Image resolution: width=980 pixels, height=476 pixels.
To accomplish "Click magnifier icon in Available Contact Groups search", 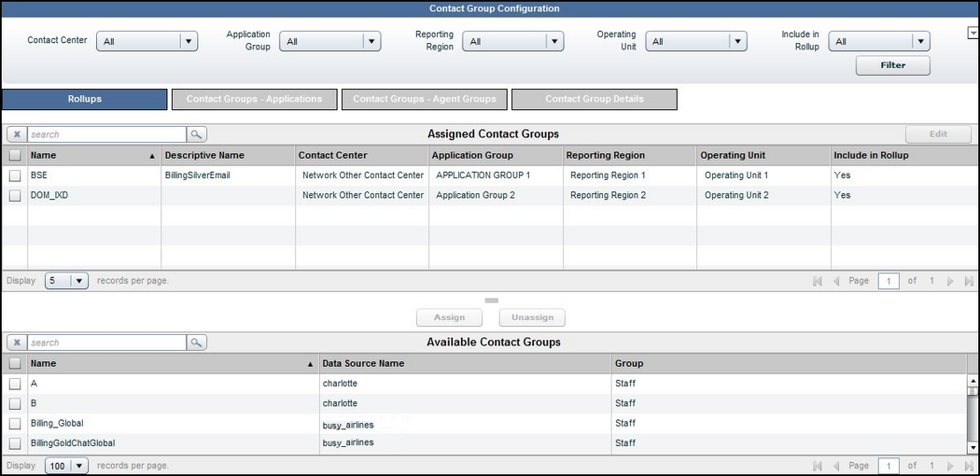I will (x=197, y=343).
